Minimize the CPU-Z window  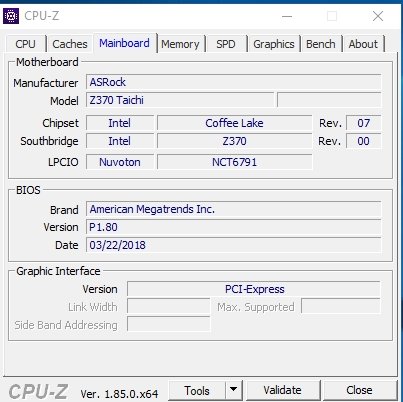point(287,16)
